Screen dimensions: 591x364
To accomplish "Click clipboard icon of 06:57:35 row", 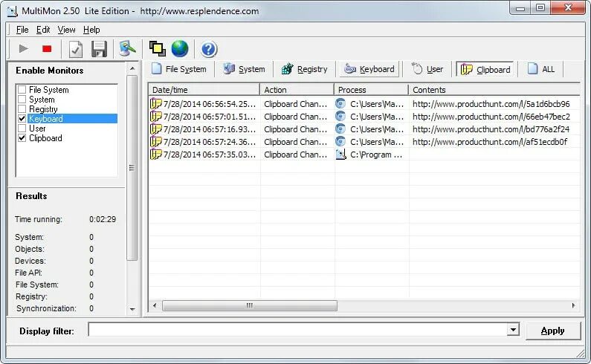I will 155,155.
